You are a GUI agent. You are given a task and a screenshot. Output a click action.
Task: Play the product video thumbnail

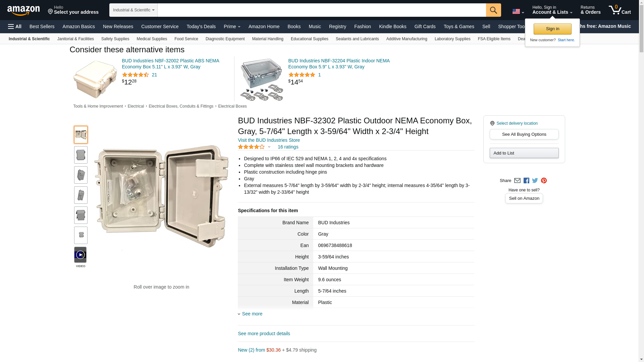point(80,255)
